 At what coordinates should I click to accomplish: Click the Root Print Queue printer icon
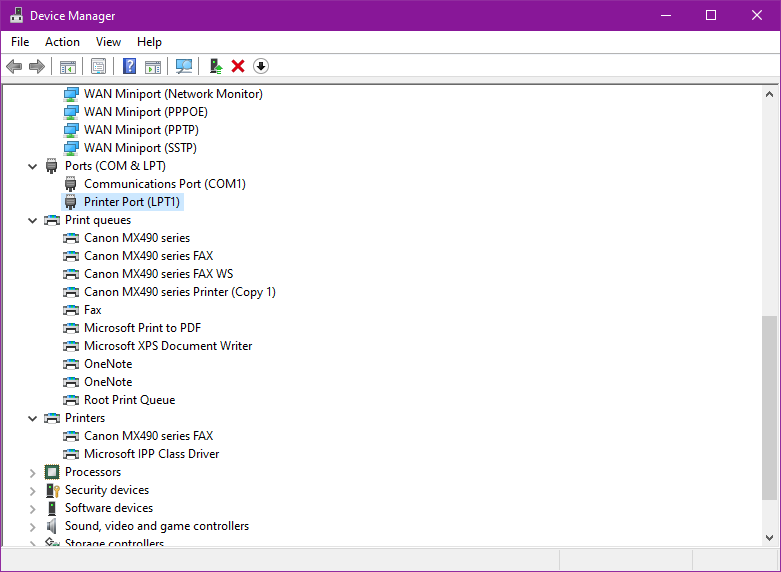coord(71,400)
